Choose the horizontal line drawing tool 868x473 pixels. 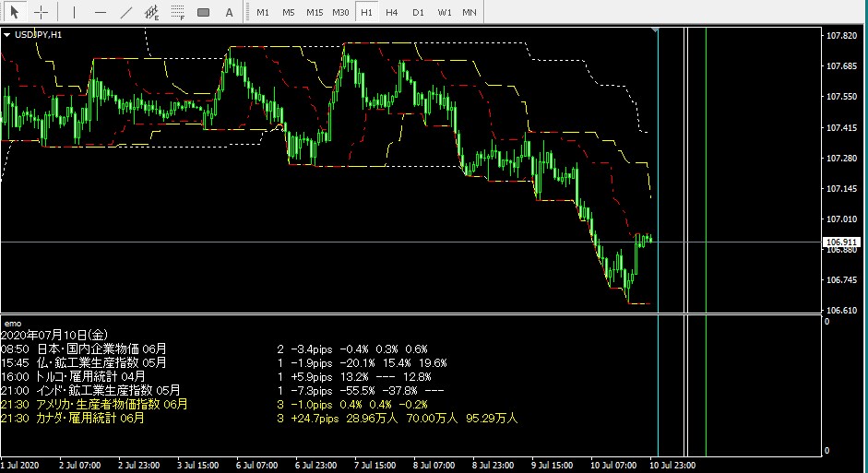click(101, 12)
